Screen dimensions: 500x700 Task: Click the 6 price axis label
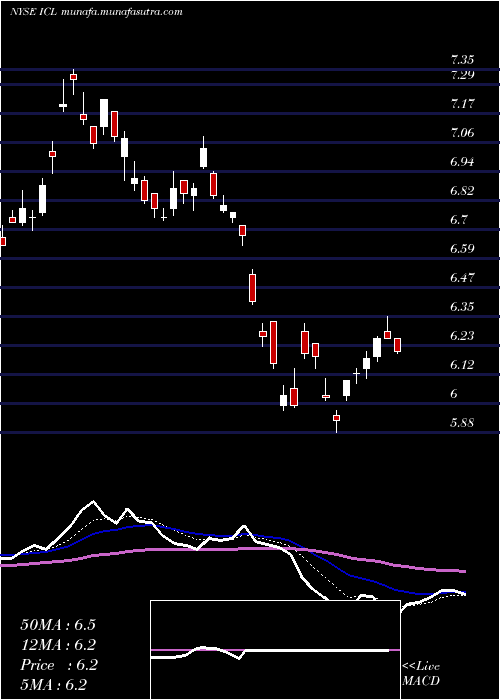click(454, 394)
